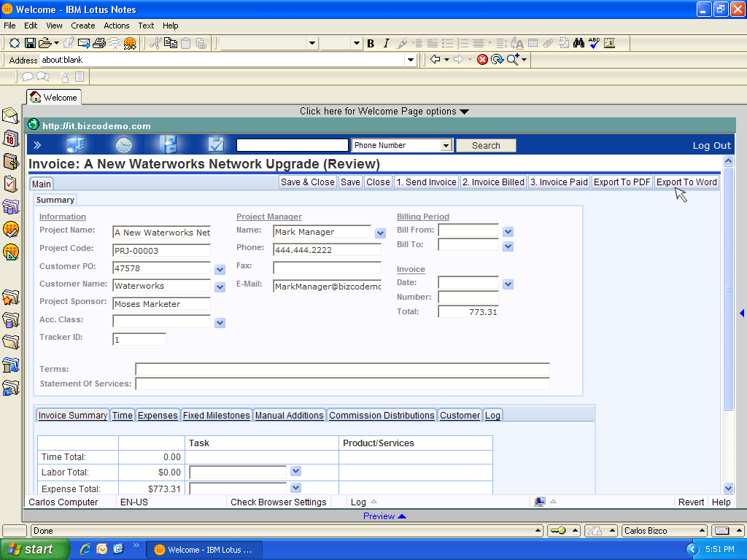The image size is (747, 560).
Task: Switch to the Expenses tab
Action: pos(158,415)
